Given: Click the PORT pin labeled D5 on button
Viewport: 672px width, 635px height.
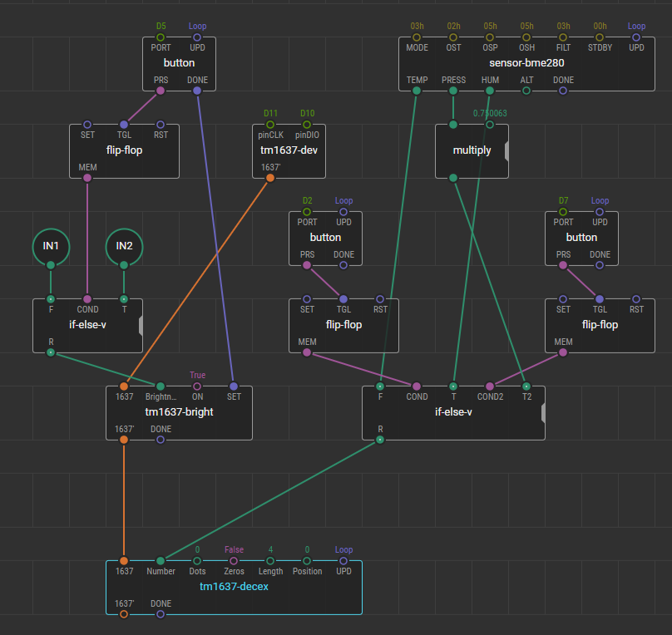Looking at the screenshot, I should pos(161,37).
